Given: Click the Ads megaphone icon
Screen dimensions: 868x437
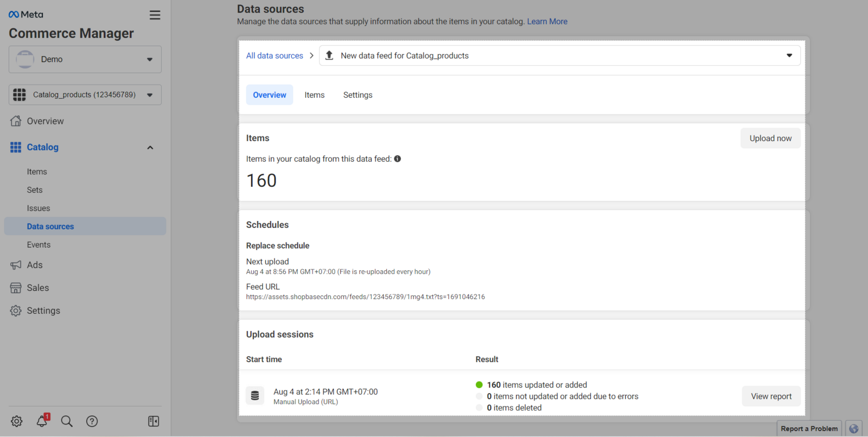Looking at the screenshot, I should [16, 265].
